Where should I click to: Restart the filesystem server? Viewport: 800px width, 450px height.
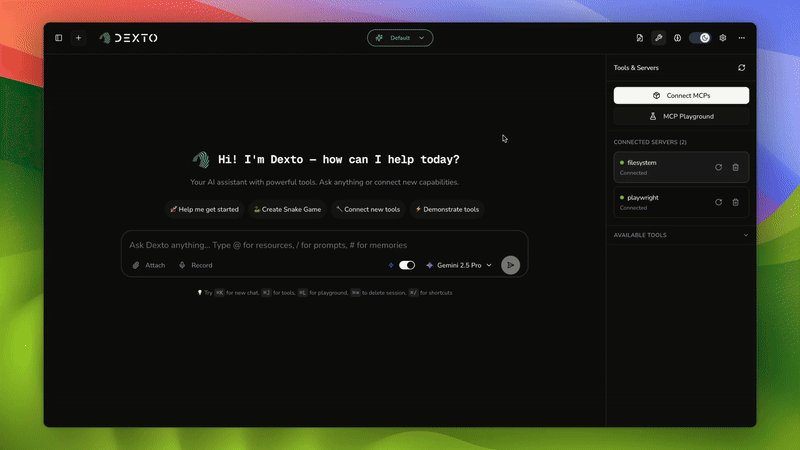click(x=718, y=167)
